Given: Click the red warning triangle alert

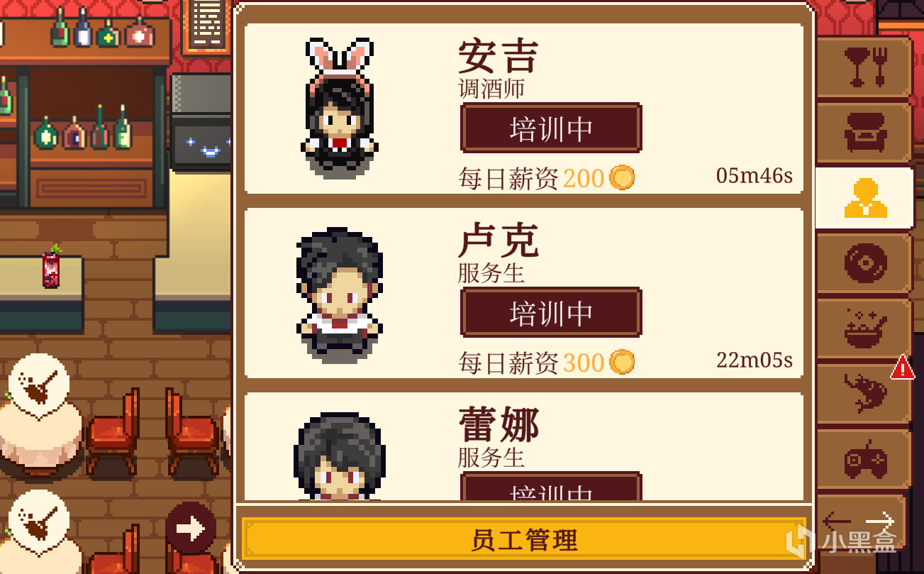Looking at the screenshot, I should point(902,368).
